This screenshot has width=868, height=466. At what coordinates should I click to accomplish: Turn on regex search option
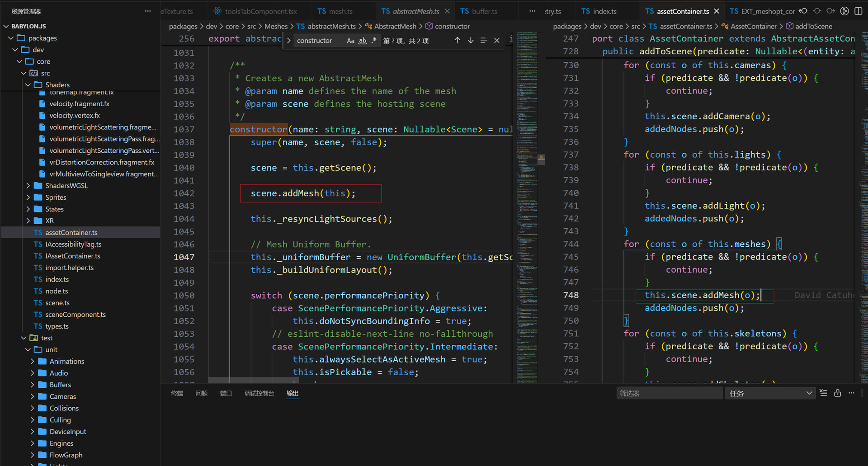coord(374,41)
